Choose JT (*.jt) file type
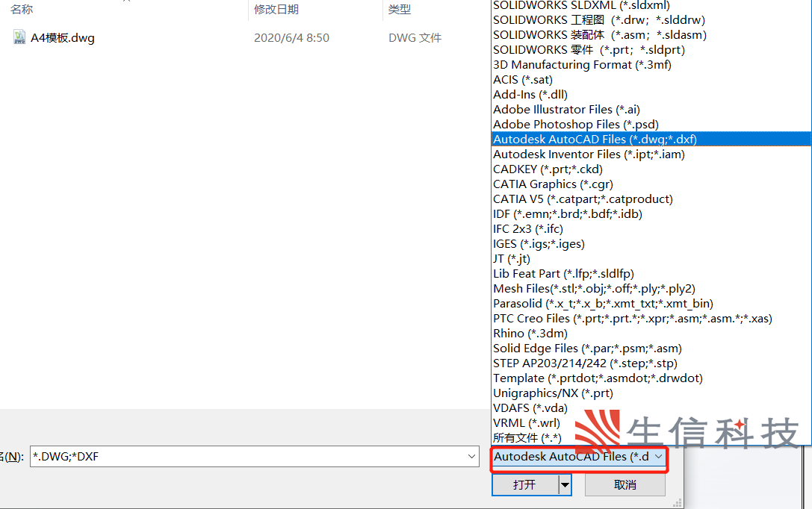812x509 pixels. tap(651, 259)
